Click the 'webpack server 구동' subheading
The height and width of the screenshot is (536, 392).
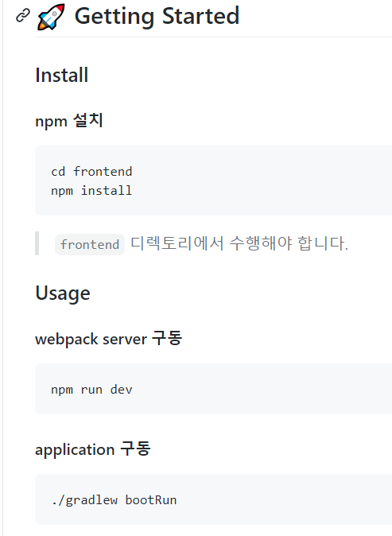109,339
